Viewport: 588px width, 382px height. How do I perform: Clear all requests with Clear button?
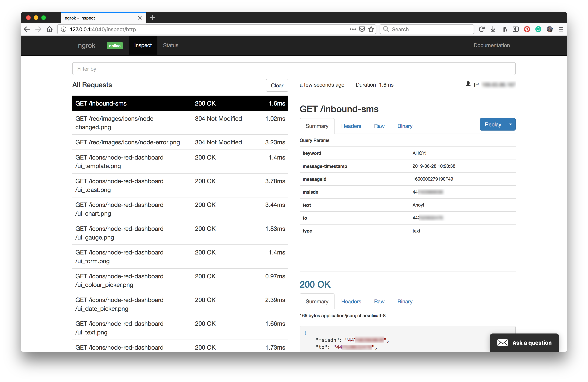point(277,85)
